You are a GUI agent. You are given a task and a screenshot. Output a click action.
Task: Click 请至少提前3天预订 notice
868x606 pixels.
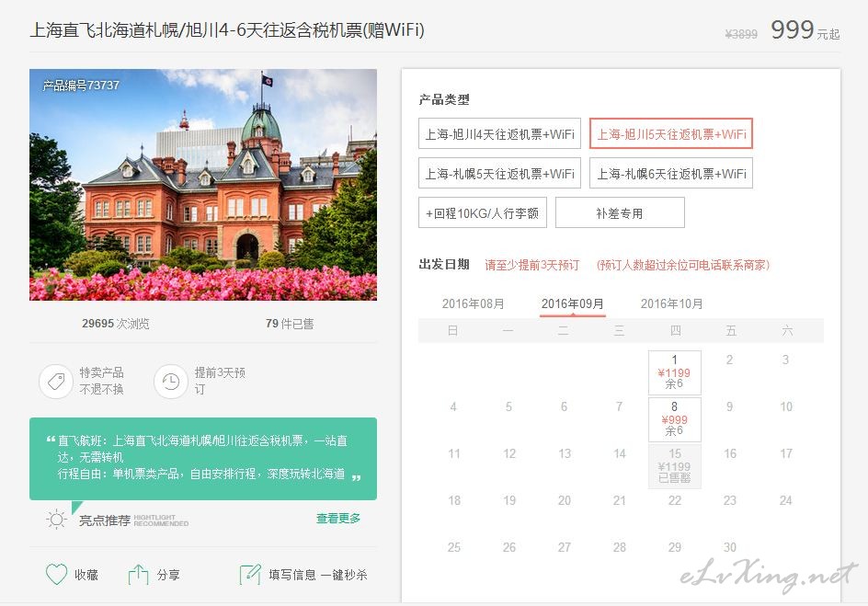[532, 265]
